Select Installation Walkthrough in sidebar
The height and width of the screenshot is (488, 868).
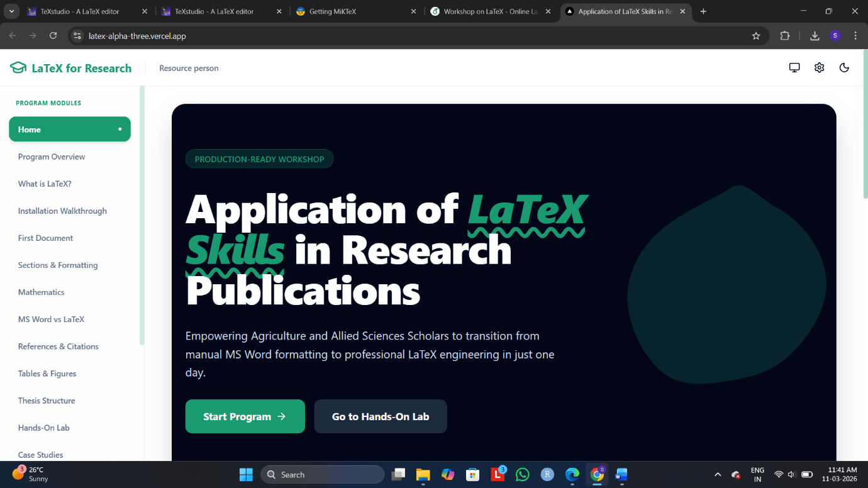click(62, 211)
